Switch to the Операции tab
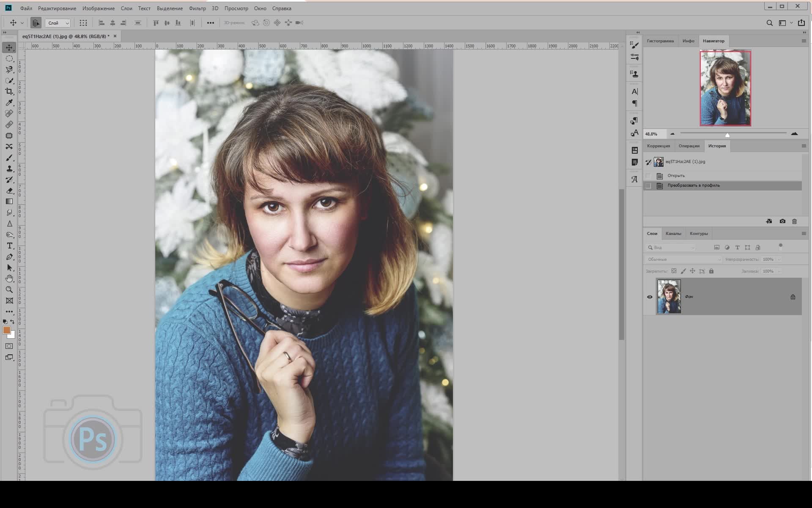This screenshot has height=508, width=812. (689, 146)
